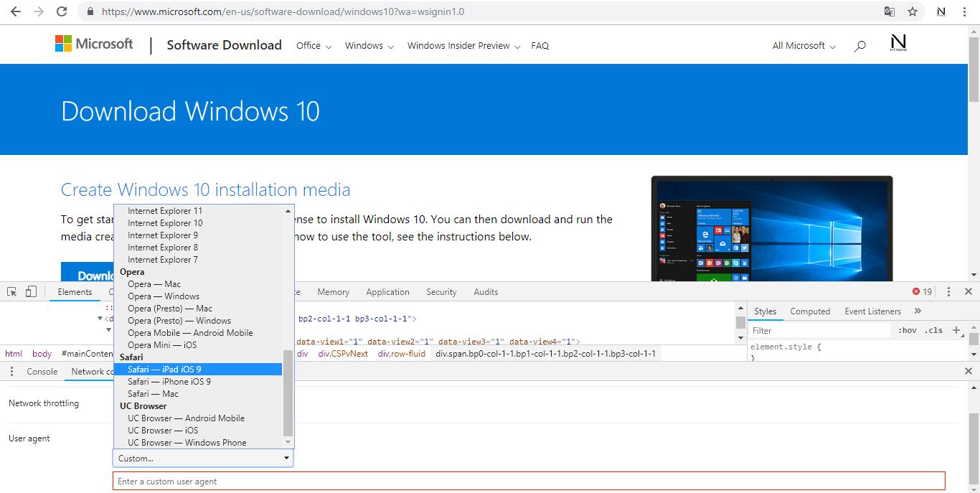Select Internet Explorer 9 option
Viewport: 980px width, 493px height.
[x=198, y=235]
